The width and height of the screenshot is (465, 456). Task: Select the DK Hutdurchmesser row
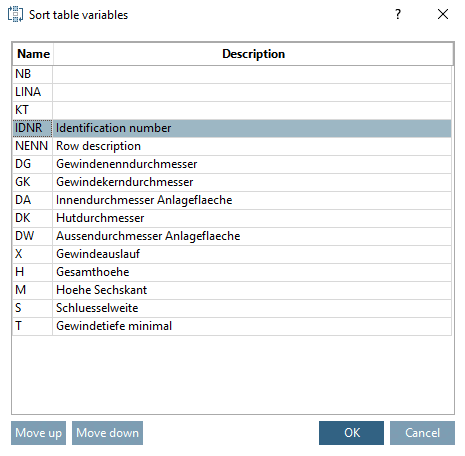click(232, 218)
